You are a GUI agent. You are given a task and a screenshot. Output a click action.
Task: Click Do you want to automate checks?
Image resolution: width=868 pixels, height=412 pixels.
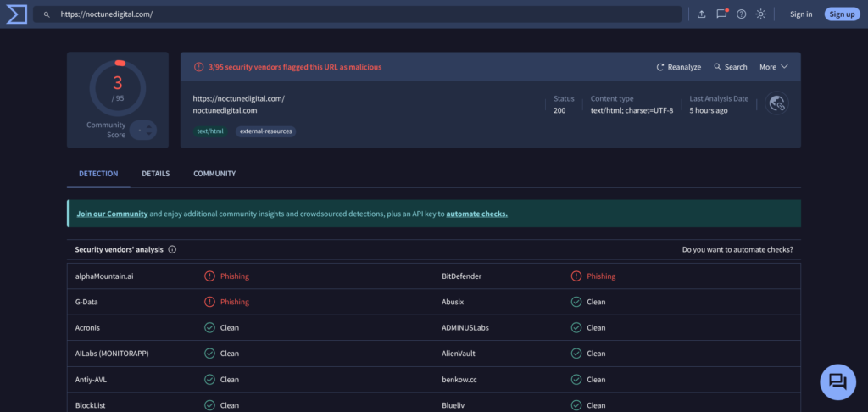[737, 250]
